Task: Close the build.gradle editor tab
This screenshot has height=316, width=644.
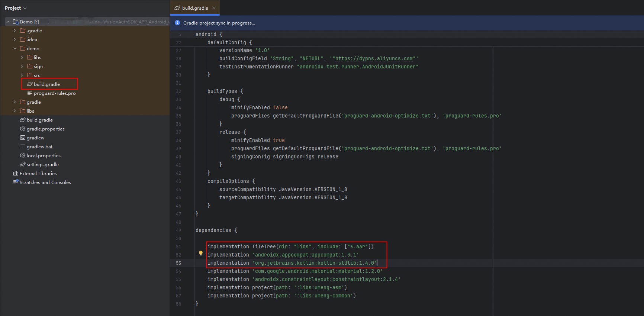Action: click(214, 8)
